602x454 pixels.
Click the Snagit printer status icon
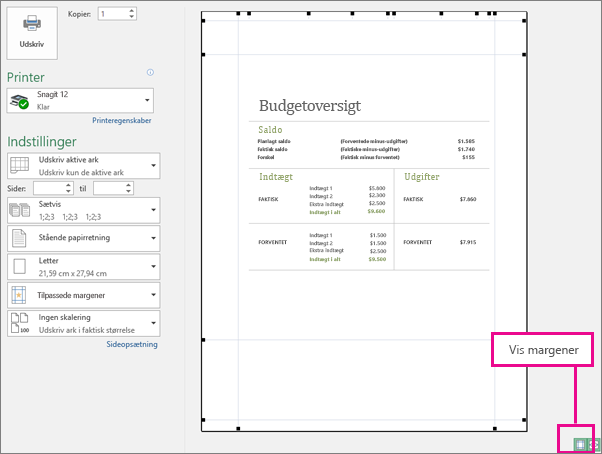[x=20, y=101]
